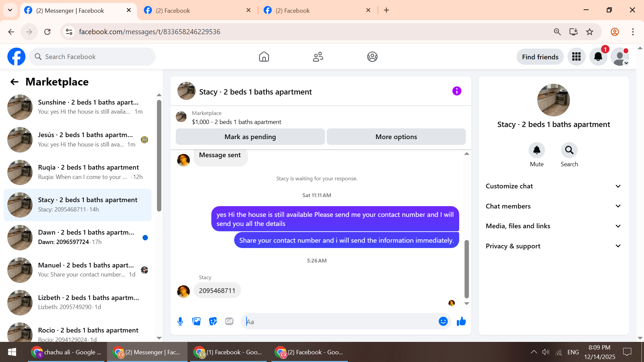Viewport: 644px width, 362px height.
Task: Open conversation information purple icon
Action: click(457, 91)
